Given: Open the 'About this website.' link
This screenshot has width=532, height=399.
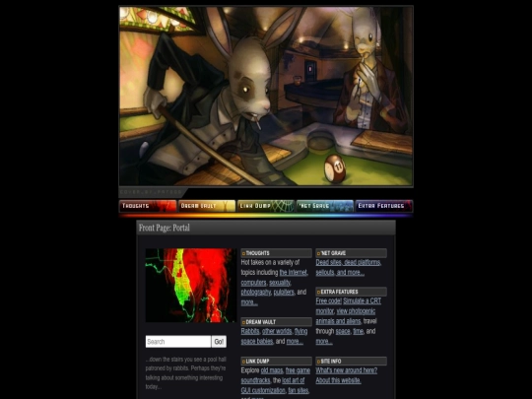Looking at the screenshot, I should tap(338, 380).
